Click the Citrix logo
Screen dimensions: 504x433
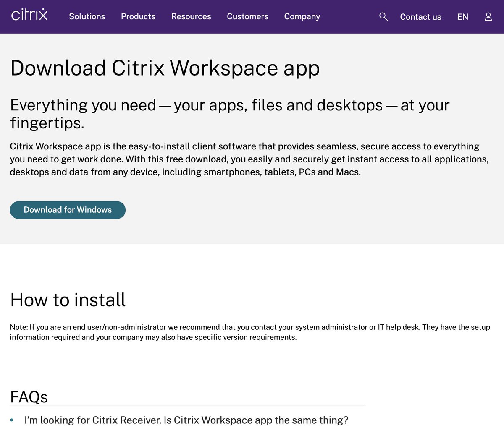click(x=29, y=15)
